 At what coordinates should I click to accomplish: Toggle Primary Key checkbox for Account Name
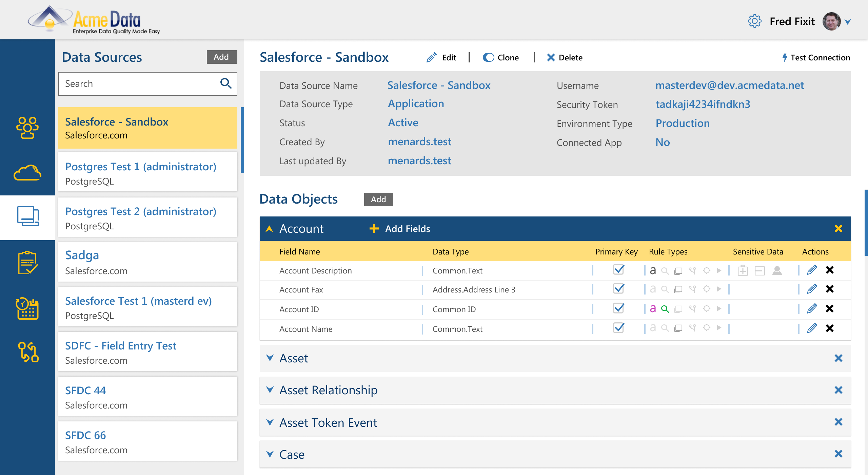click(x=619, y=328)
